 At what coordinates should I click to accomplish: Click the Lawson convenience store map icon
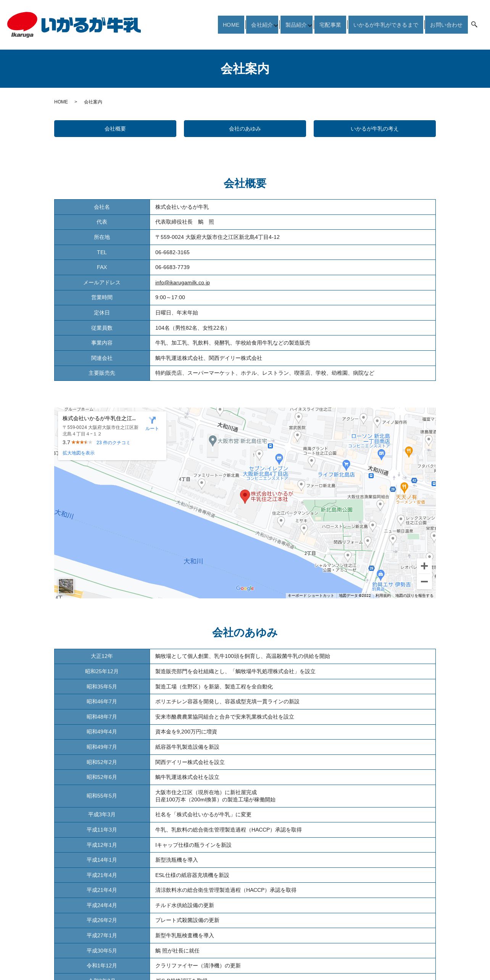tap(381, 454)
